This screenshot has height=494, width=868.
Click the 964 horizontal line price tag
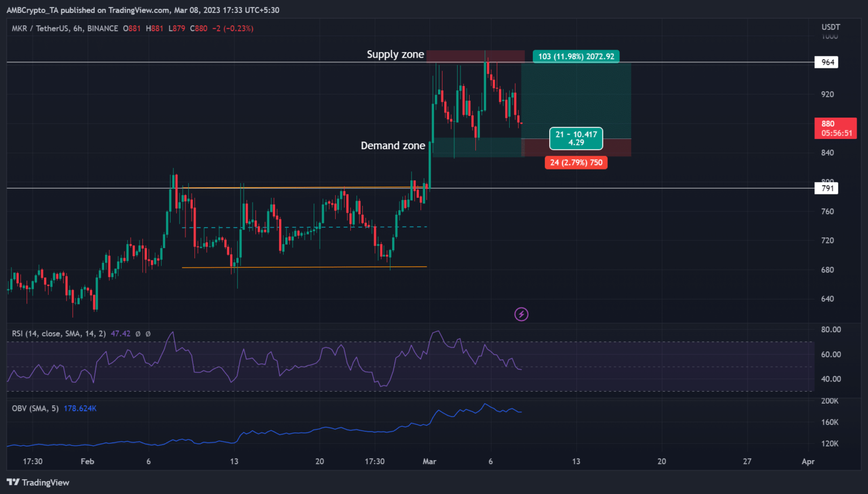point(826,62)
